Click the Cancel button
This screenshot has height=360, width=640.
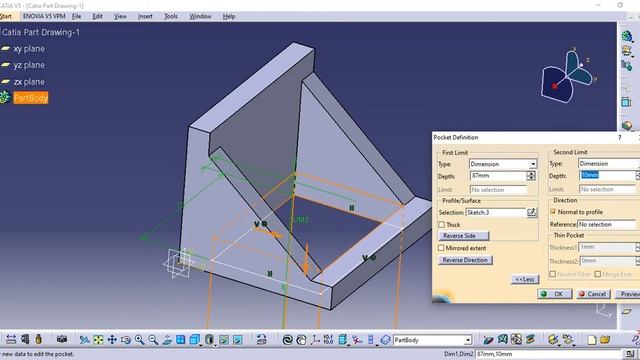point(593,294)
